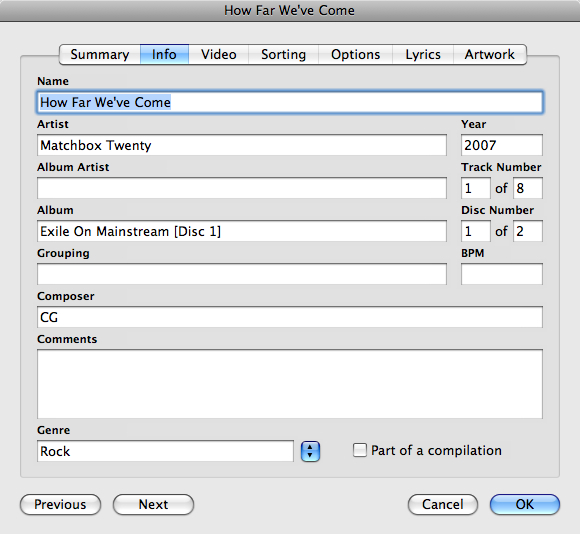This screenshot has width=580, height=534.
Task: Click the empty BPM field
Action: pos(502,274)
